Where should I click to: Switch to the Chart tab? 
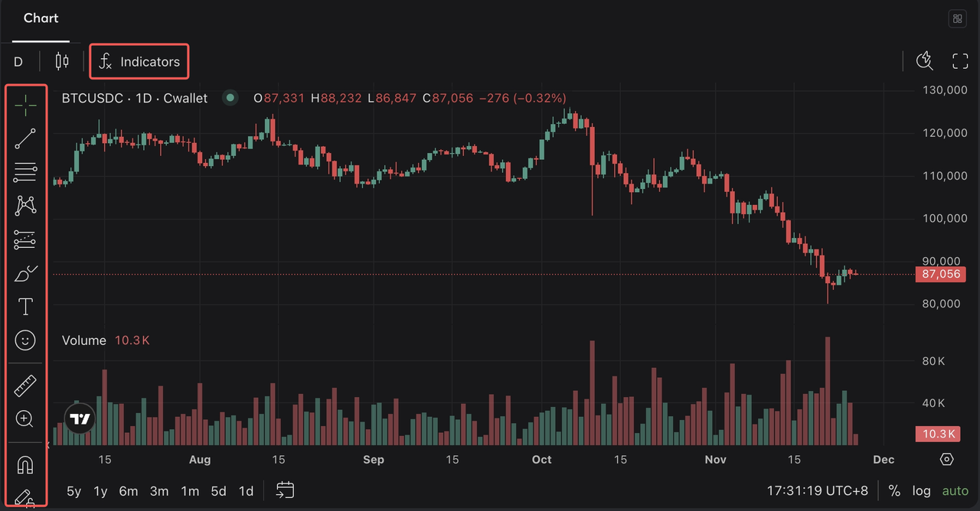pos(41,18)
